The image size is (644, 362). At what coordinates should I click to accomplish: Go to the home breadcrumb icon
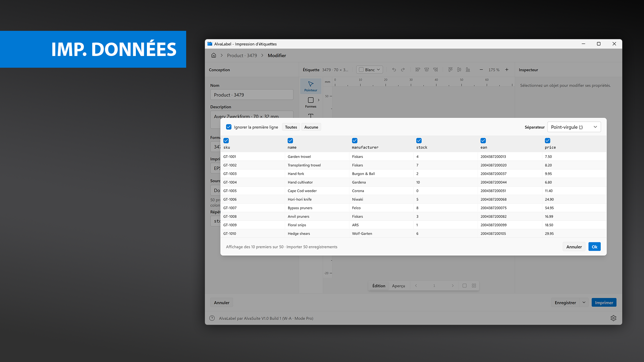pyautogui.click(x=214, y=55)
